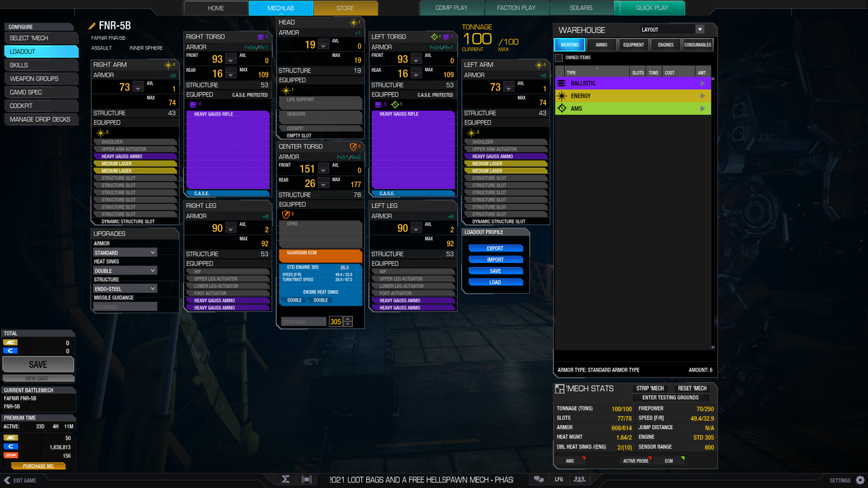Click the Center Torso ECM shield icon
Screen dimensions: 868x488
click(353, 146)
